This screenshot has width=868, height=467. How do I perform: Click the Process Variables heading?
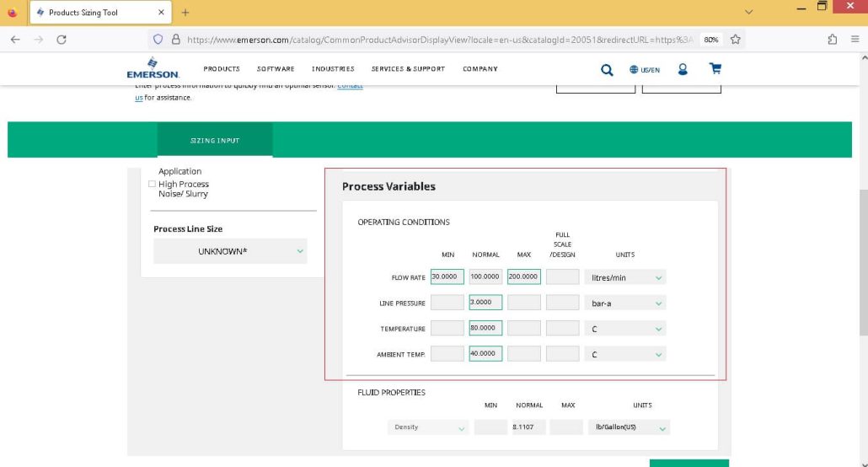click(x=388, y=186)
